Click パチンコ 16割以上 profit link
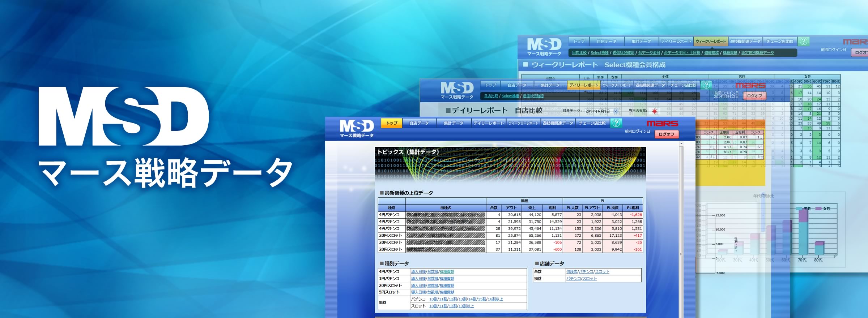The width and height of the screenshot is (868, 318). 495,299
